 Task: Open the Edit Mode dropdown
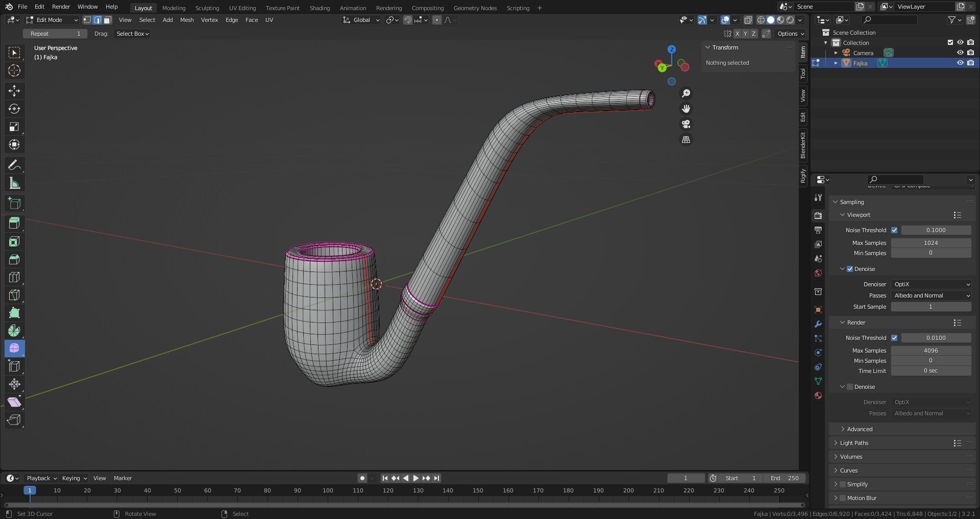(52, 20)
